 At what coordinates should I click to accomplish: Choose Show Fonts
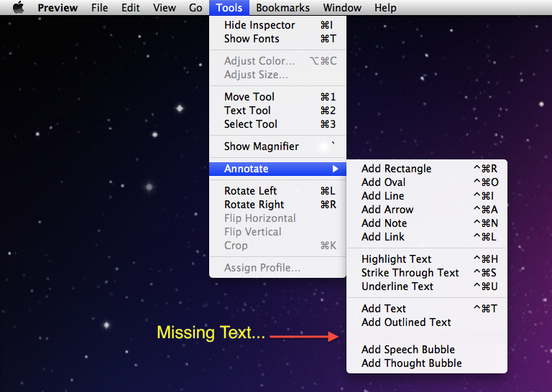pyautogui.click(x=277, y=39)
